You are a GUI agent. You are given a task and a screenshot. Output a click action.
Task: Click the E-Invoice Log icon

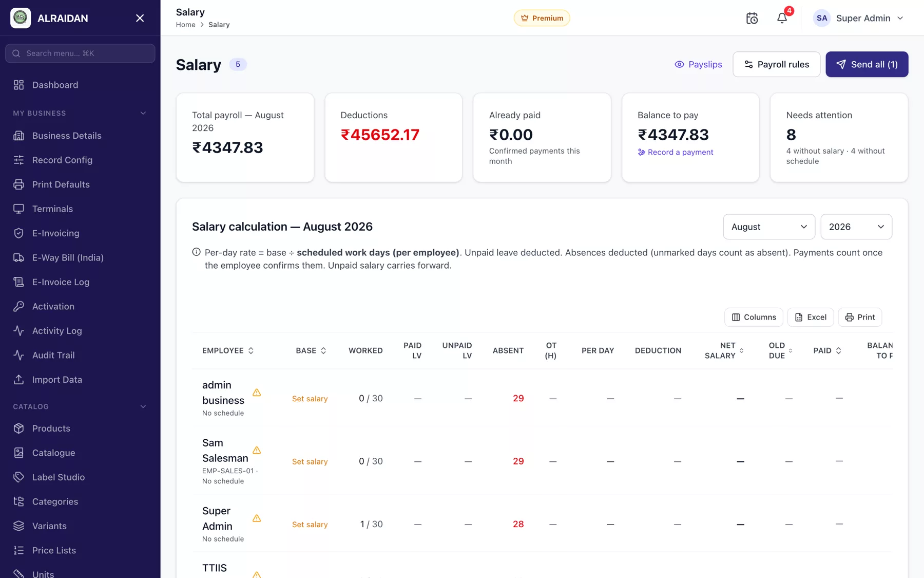coord(18,282)
